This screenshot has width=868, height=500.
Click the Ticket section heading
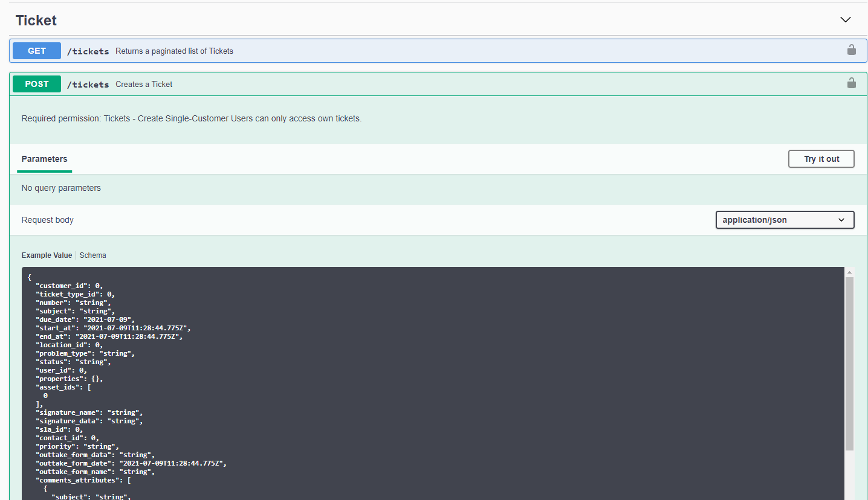coord(36,21)
